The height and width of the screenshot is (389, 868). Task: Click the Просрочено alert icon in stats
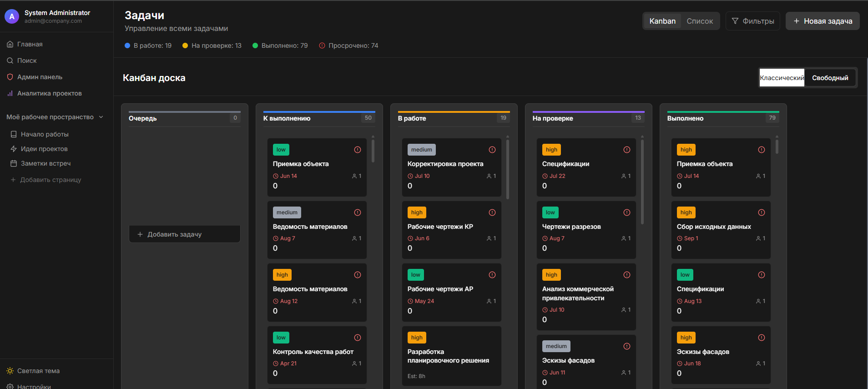[322, 45]
